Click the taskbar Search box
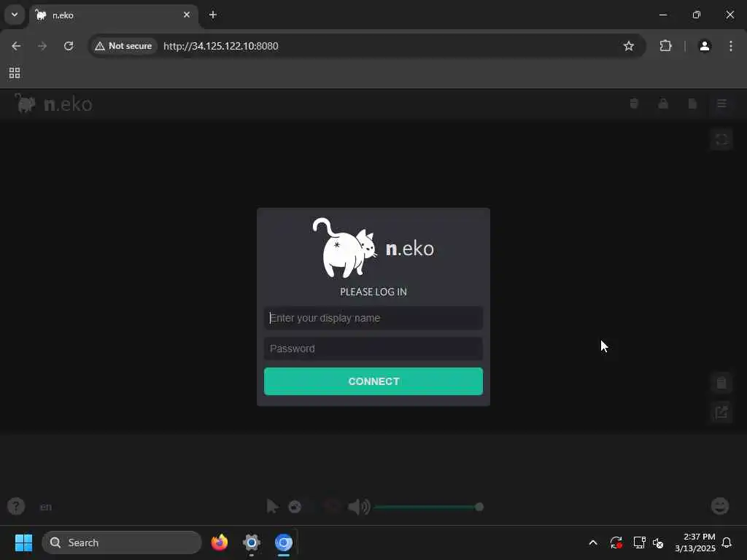This screenshot has width=747, height=560. point(122,542)
